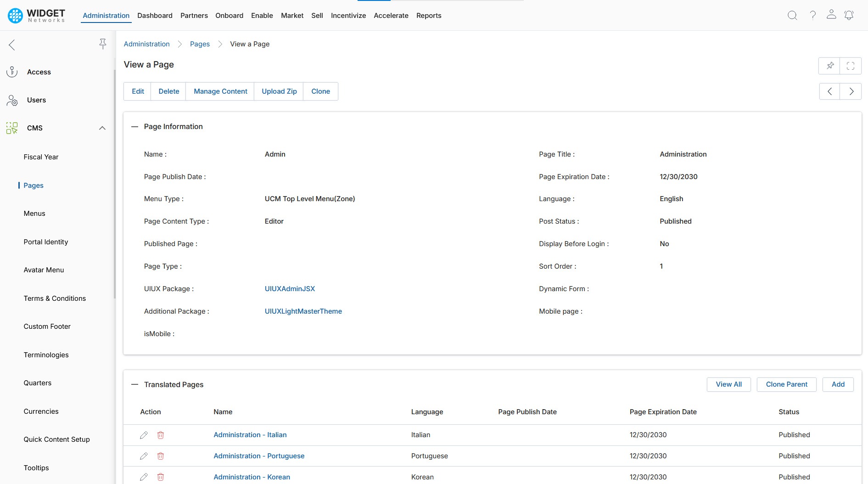
Task: Go to previous record arrow
Action: pos(830,91)
